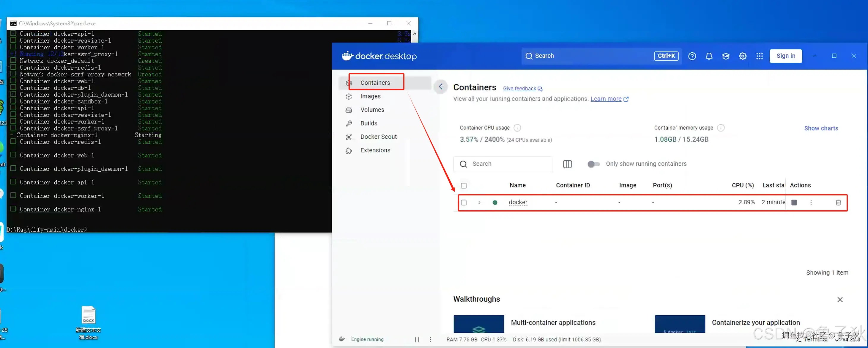Open Docker Desktop settings gear
This screenshot has width=868, height=348.
[742, 56]
